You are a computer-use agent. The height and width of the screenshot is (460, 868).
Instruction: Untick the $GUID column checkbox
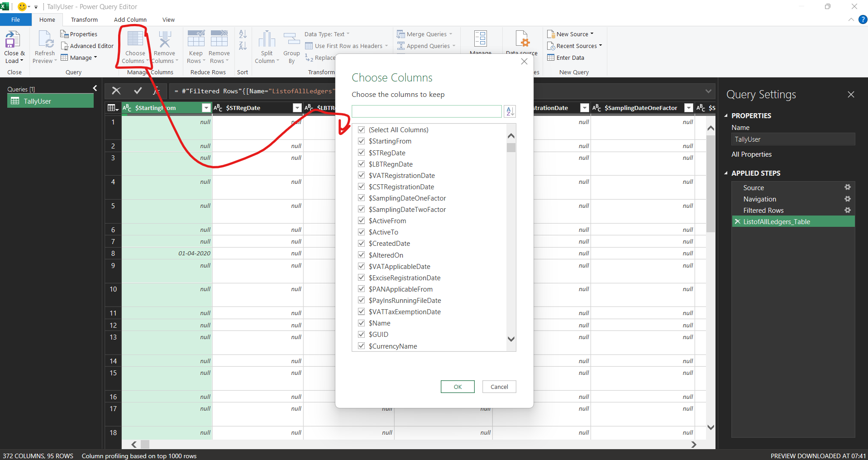pos(362,335)
